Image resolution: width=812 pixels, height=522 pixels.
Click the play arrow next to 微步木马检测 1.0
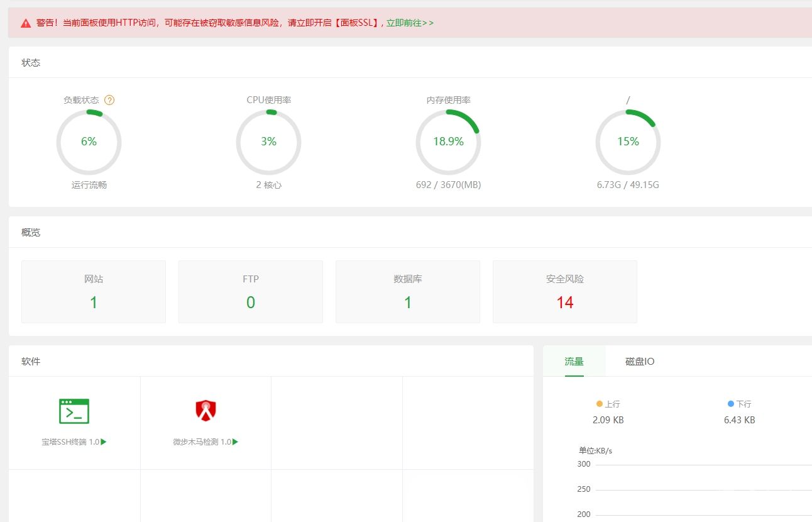point(235,442)
